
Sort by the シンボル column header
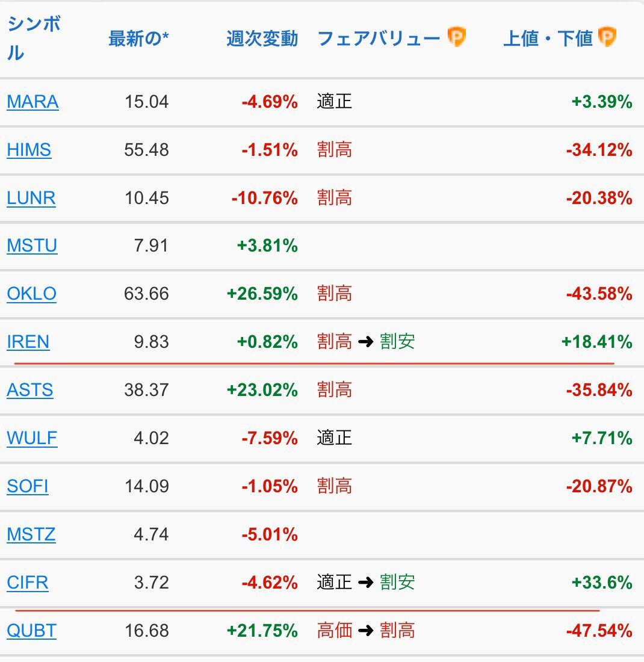(34, 38)
